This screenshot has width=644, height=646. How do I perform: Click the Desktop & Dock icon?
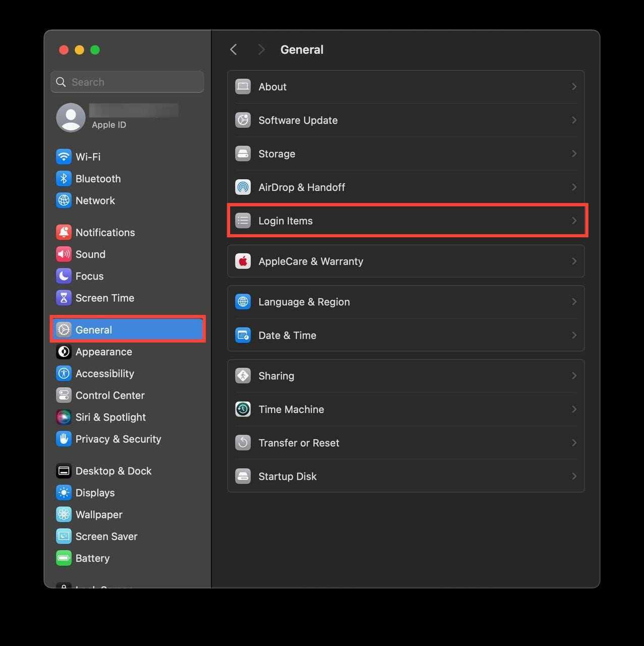tap(64, 471)
